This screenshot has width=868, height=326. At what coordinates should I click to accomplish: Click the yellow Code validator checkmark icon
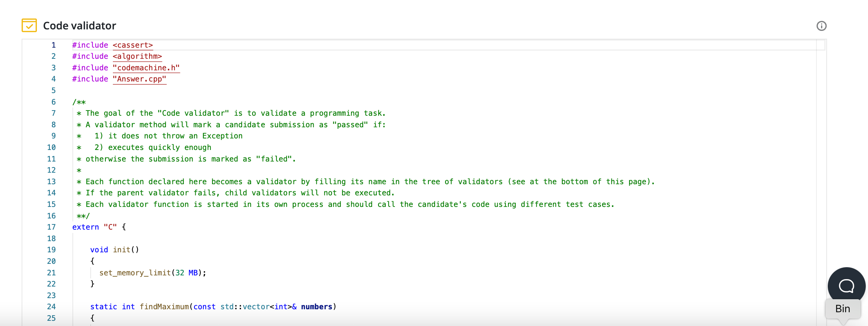[29, 26]
